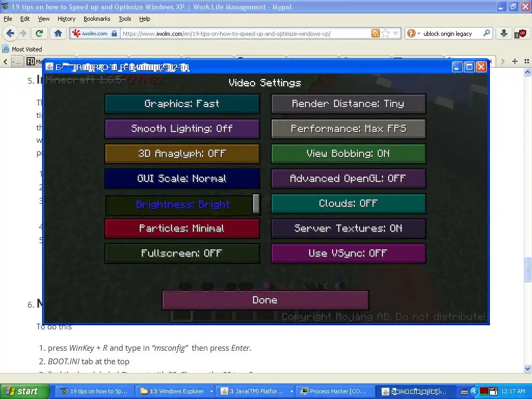Image resolution: width=532 pixels, height=399 pixels.
Task: Click the page scrollbar up arrow
Action: [528, 72]
